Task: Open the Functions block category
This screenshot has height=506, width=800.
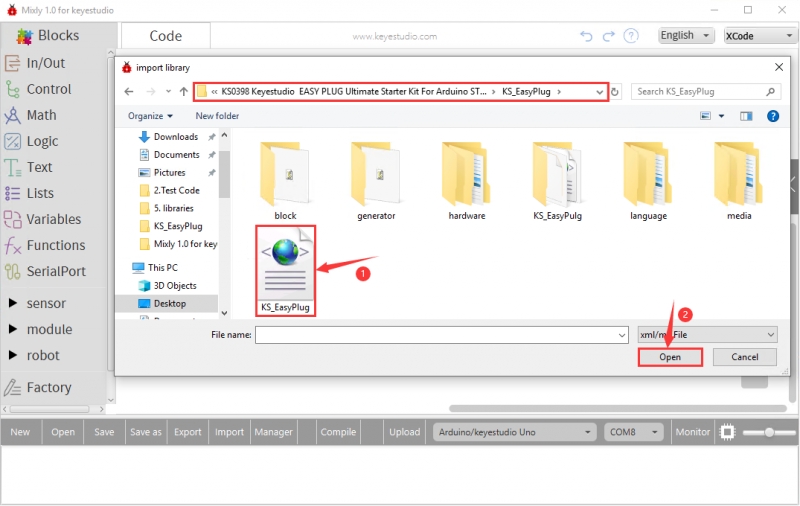Action: click(x=44, y=245)
